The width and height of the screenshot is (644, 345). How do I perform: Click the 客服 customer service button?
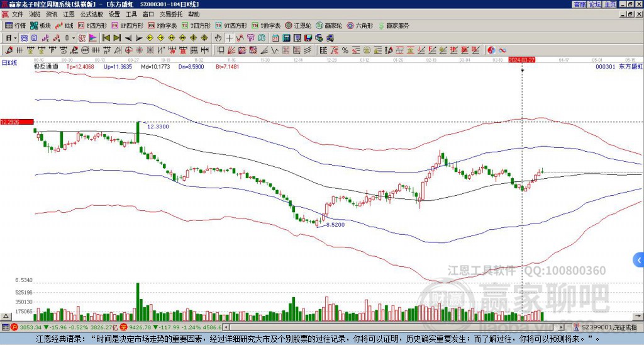pos(579,4)
